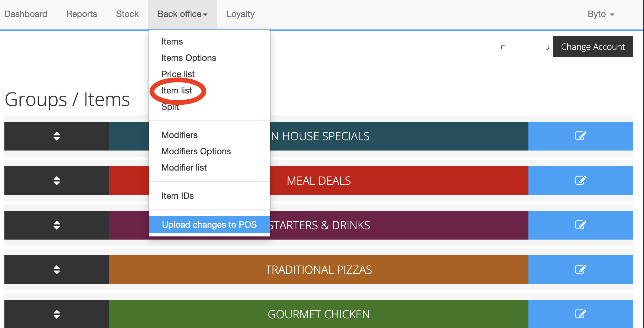Click reorder arrows for Traditional Pizzas row
The image size is (644, 328).
click(57, 270)
